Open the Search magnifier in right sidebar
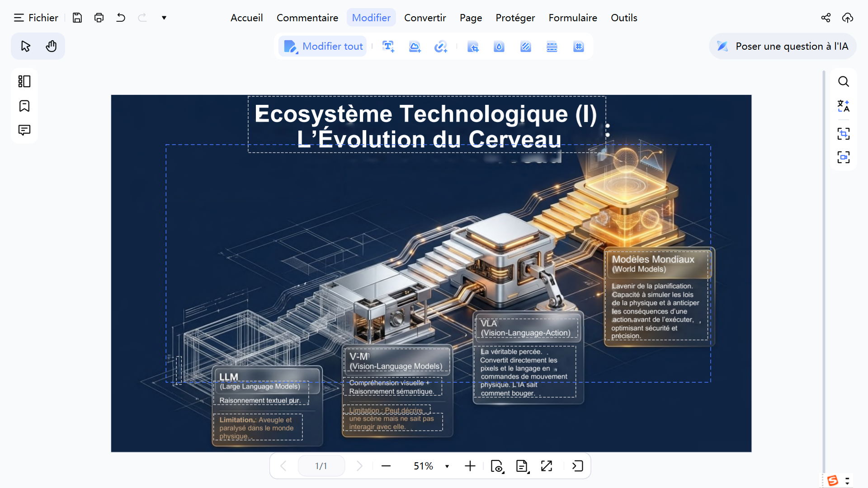 pos(844,81)
